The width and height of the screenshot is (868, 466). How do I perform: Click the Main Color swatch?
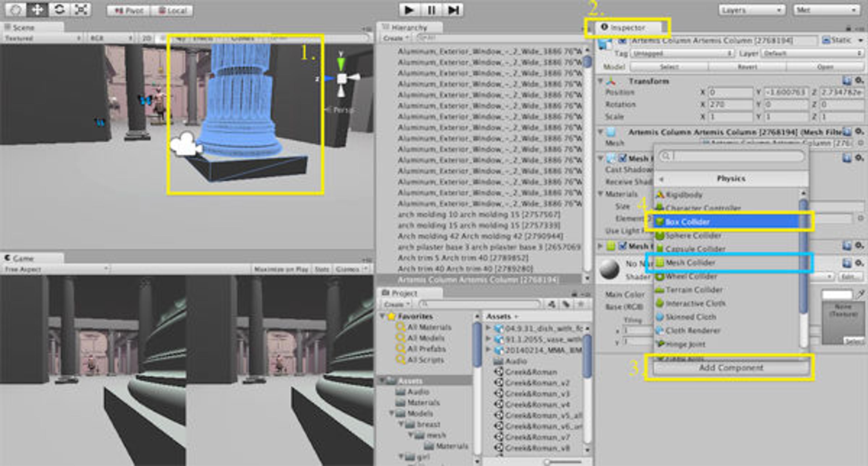[x=837, y=294]
